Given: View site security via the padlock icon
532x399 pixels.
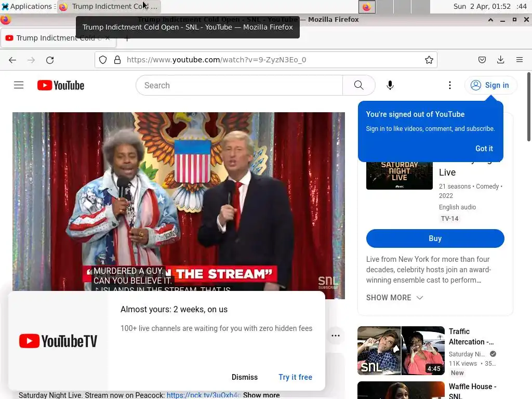Looking at the screenshot, I should tap(117, 60).
